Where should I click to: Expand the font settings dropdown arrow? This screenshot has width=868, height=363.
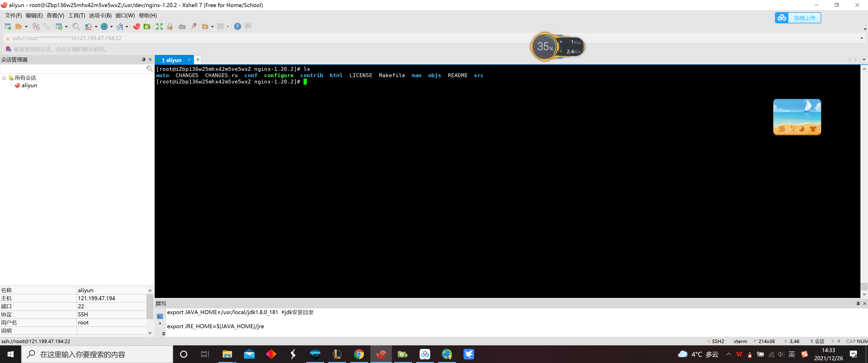coord(127,26)
